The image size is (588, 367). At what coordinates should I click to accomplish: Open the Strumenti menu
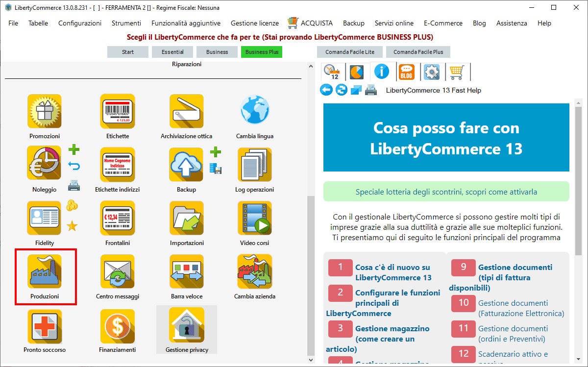click(x=126, y=23)
